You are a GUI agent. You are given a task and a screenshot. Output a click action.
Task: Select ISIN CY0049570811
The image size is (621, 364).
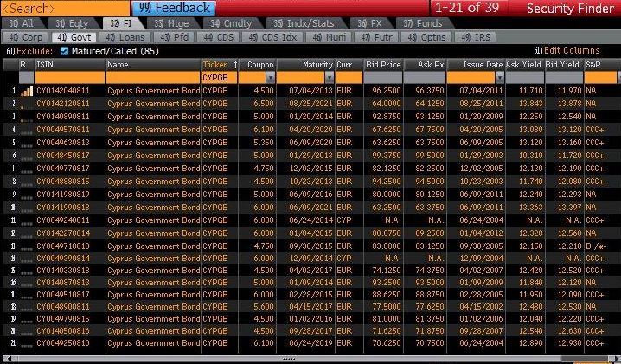(x=63, y=130)
